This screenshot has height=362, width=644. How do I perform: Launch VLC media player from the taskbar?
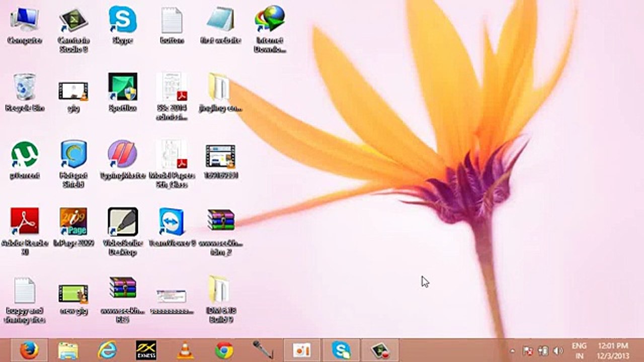185,350
